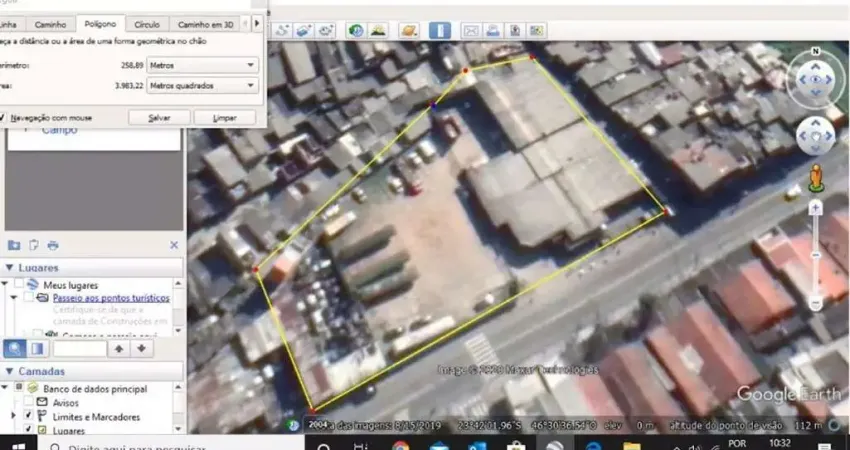The width and height of the screenshot is (850, 450).
Task: Click the email envelope toolbar icon
Action: coord(471,31)
